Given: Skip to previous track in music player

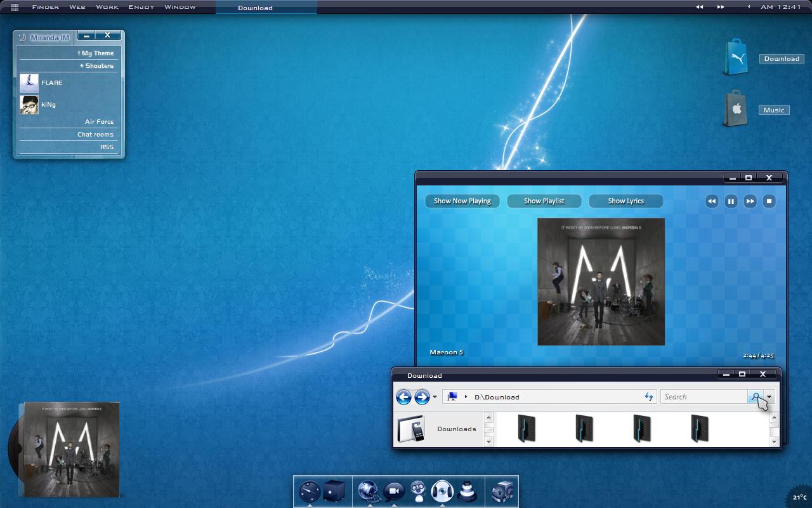Looking at the screenshot, I should 712,201.
